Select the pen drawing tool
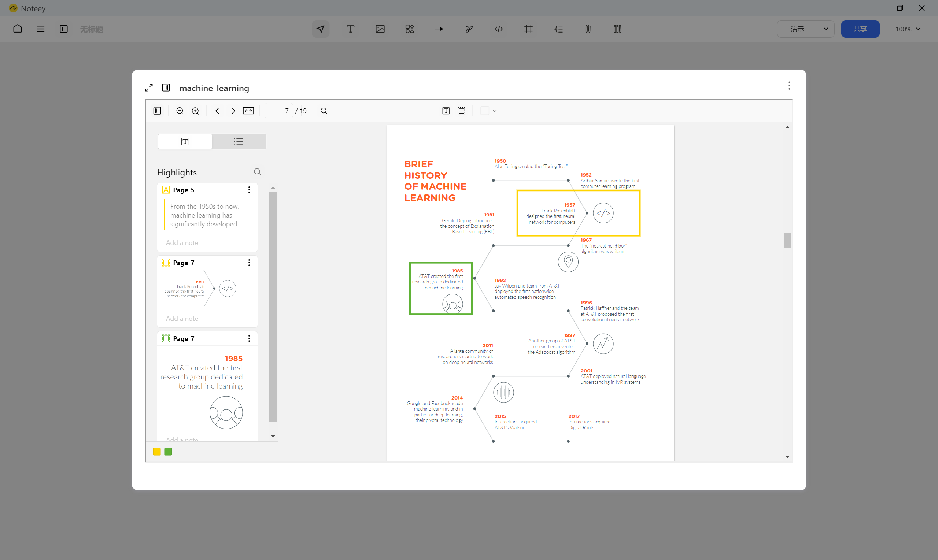938x560 pixels. [x=469, y=29]
